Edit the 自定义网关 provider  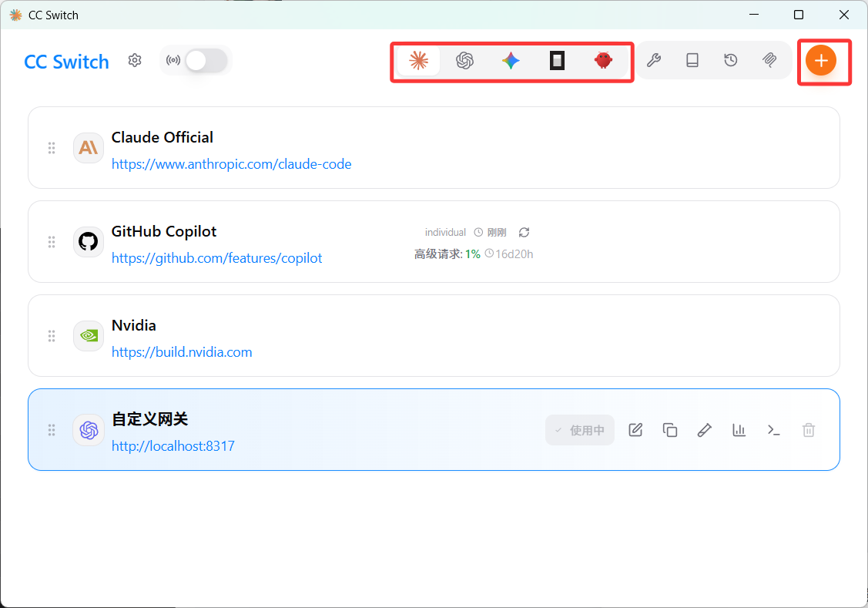[x=635, y=430]
